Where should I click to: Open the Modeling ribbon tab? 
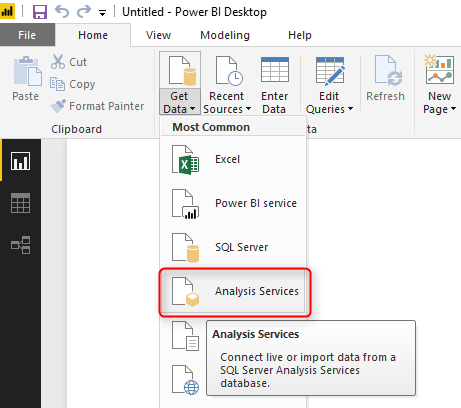point(225,35)
